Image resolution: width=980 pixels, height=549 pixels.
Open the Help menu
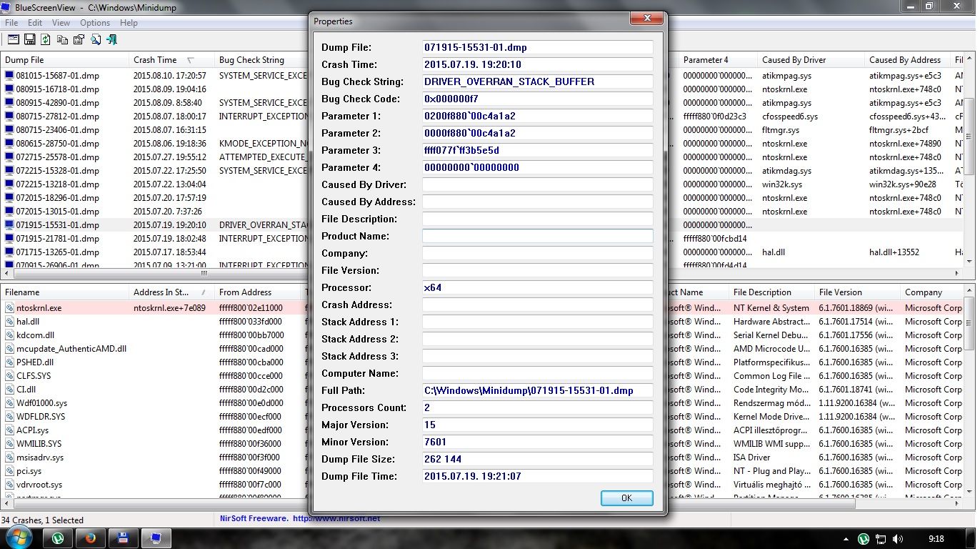pyautogui.click(x=129, y=23)
